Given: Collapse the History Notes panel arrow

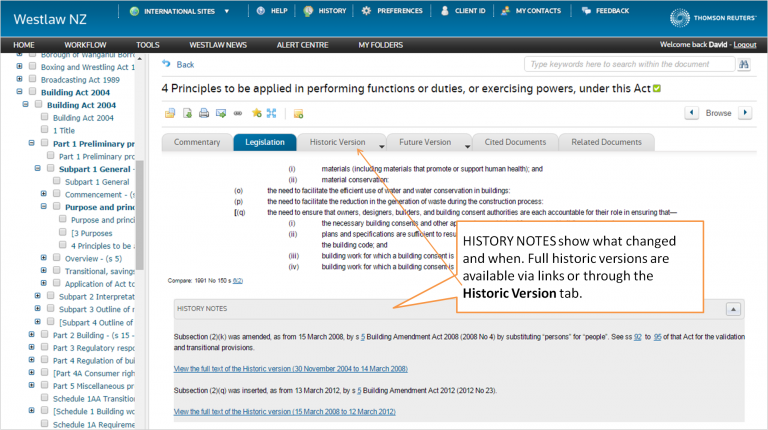Looking at the screenshot, I should [x=733, y=309].
